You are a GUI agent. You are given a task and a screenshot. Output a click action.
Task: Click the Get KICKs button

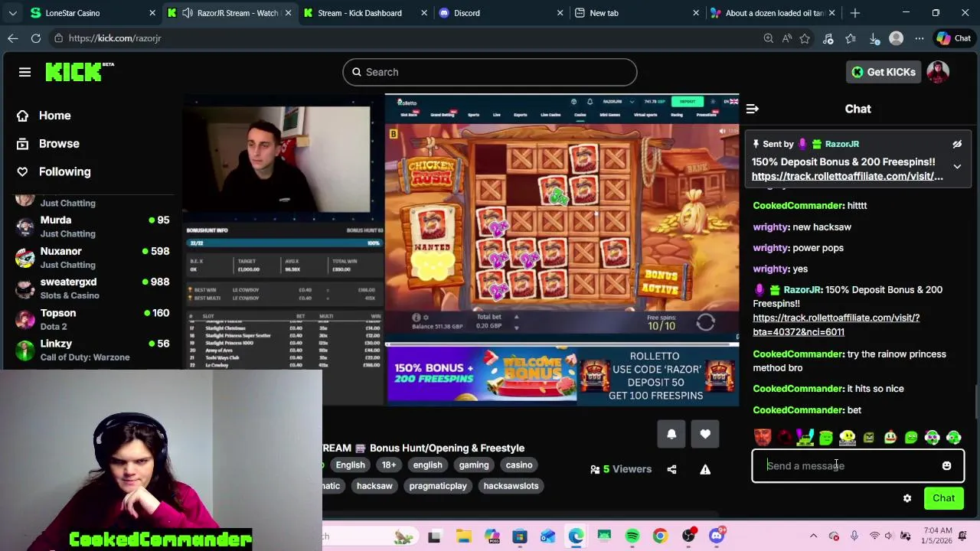883,72
